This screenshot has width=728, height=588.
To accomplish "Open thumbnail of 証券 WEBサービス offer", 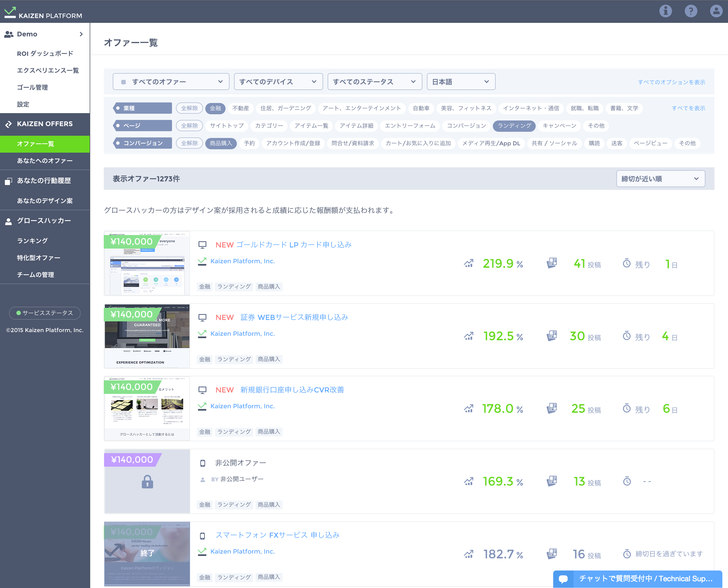I will [x=147, y=336].
